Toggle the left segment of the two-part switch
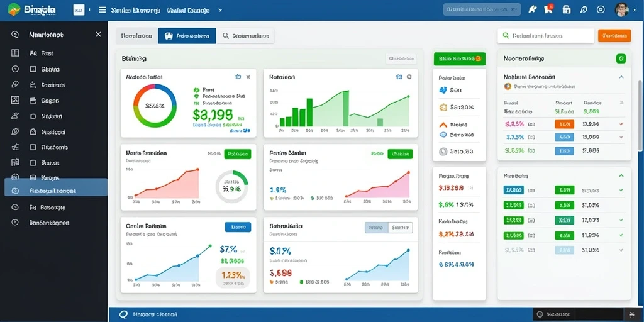 (x=377, y=227)
